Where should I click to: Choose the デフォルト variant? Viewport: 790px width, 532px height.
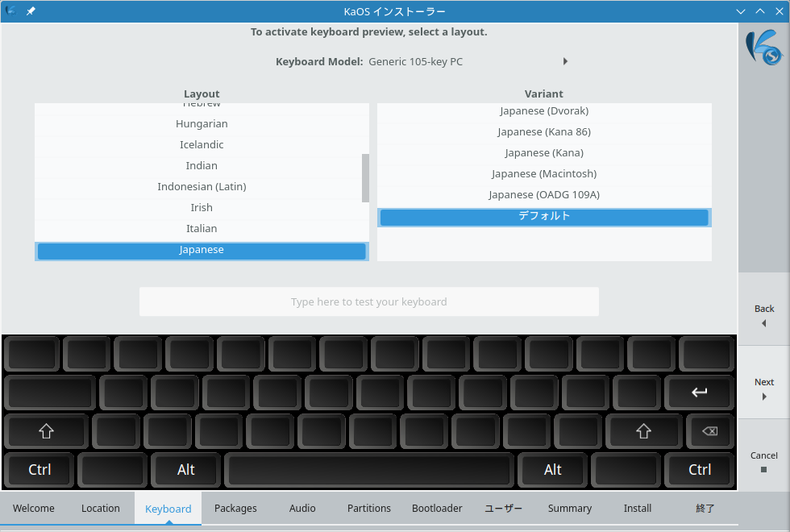[544, 217]
